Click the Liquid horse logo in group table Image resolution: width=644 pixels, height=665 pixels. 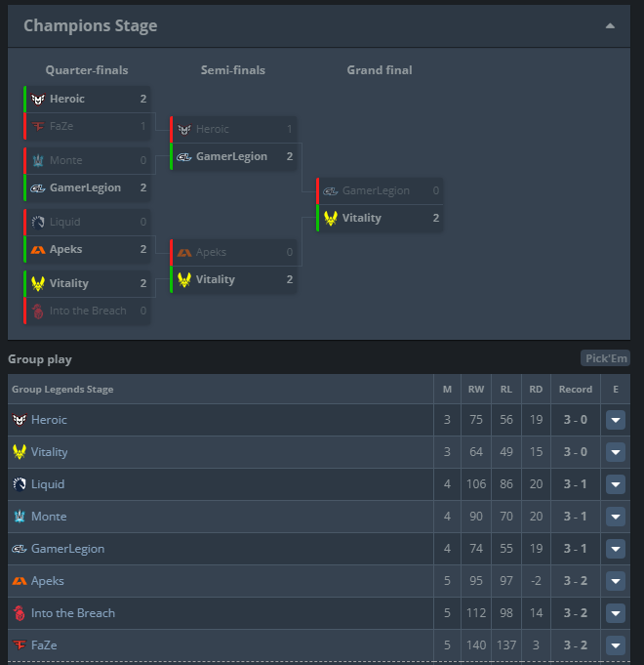tap(20, 484)
